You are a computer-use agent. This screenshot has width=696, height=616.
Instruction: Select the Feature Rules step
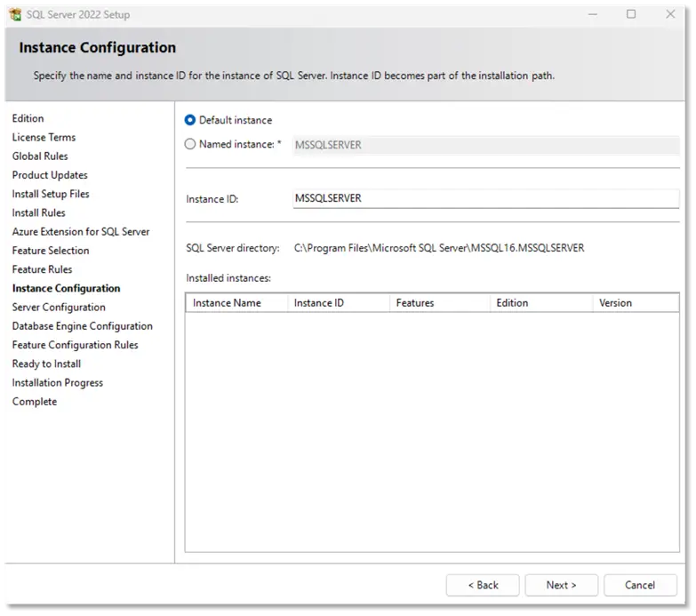pyautogui.click(x=42, y=269)
